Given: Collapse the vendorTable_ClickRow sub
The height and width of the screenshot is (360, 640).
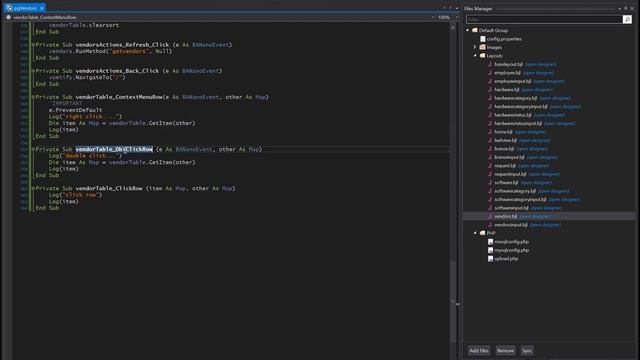Looking at the screenshot, I should click(33, 189).
